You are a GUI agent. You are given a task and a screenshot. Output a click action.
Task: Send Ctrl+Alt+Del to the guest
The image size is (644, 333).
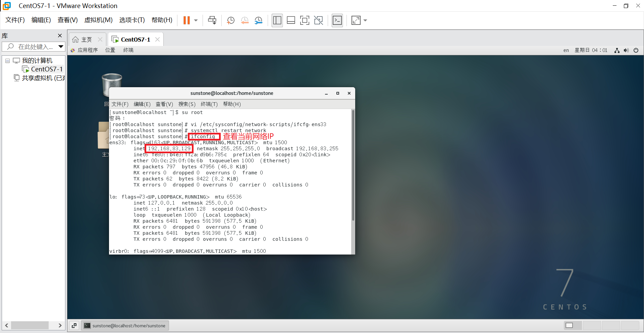click(x=212, y=20)
